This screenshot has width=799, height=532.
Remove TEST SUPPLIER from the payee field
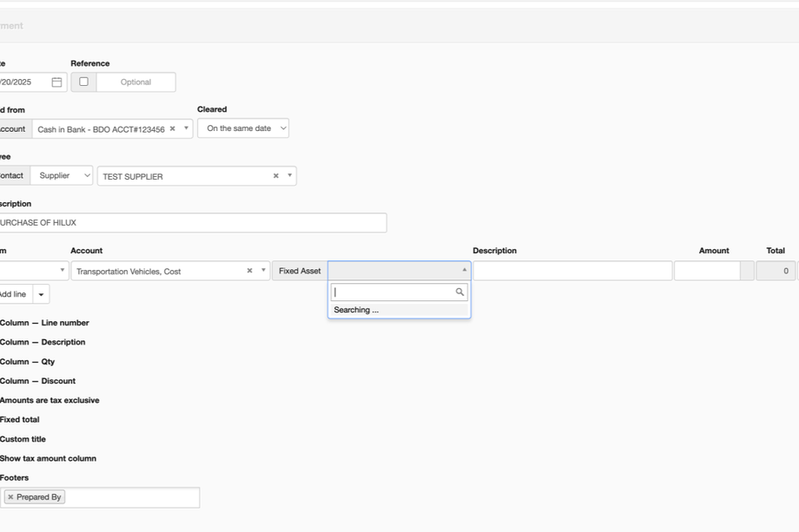(276, 176)
